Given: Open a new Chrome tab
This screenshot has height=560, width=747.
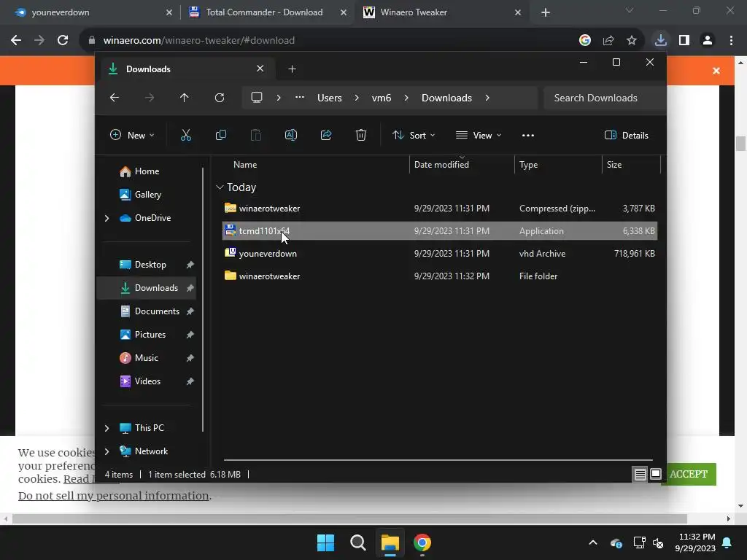Looking at the screenshot, I should pyautogui.click(x=546, y=12).
